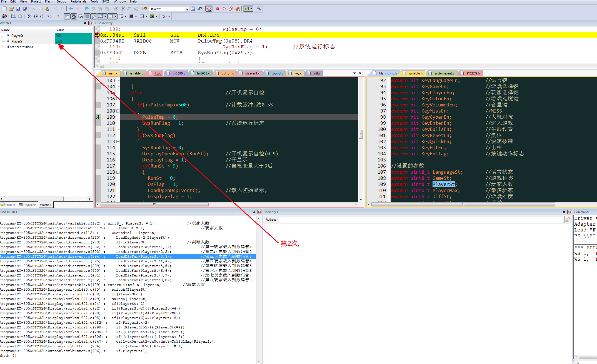Toggle breakpoint at address 0xFF34FC
The height and width of the screenshot is (364, 597).
coord(97,35)
